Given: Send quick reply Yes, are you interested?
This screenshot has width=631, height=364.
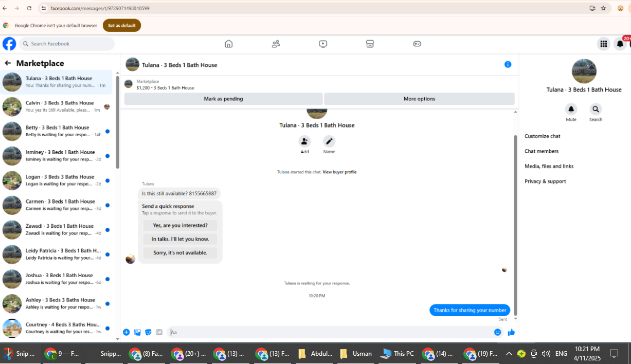Looking at the screenshot, I should [x=180, y=225].
